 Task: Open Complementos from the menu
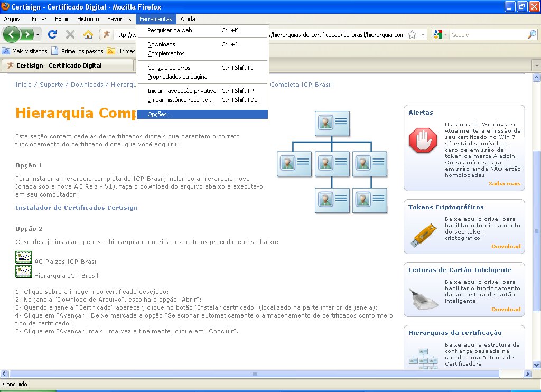tap(202, 53)
